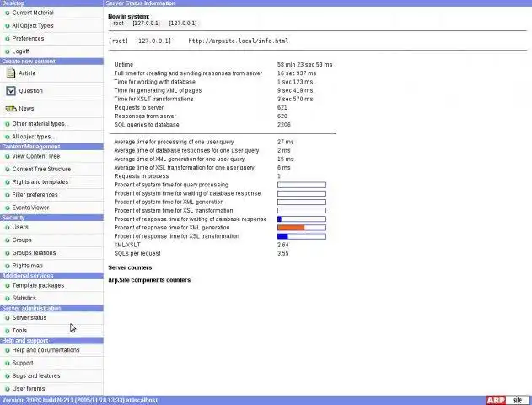Click the bullet icon beside Other material types

coord(7,124)
